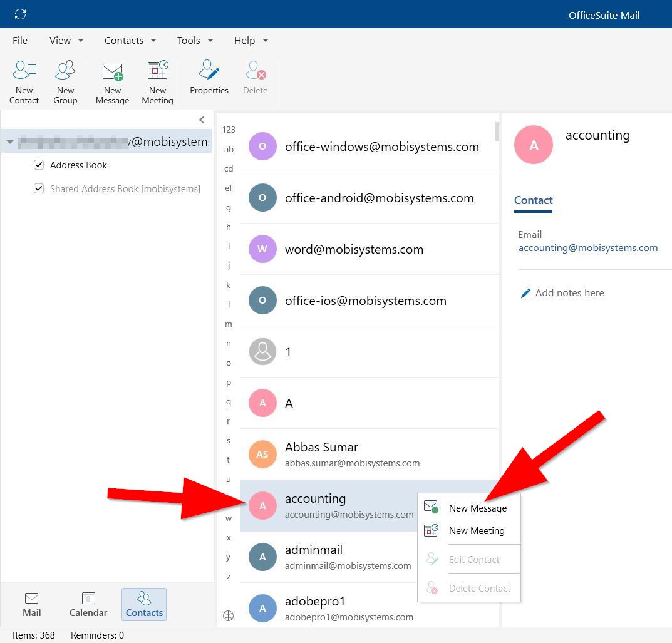Select the office-android@mobisystems.com contact name
The width and height of the screenshot is (672, 643).
(380, 198)
